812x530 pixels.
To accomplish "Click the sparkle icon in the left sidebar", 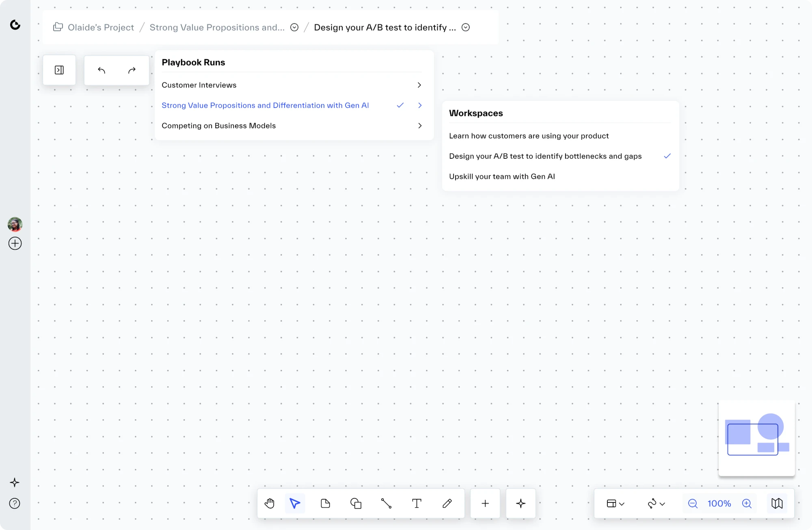I will [x=15, y=482].
